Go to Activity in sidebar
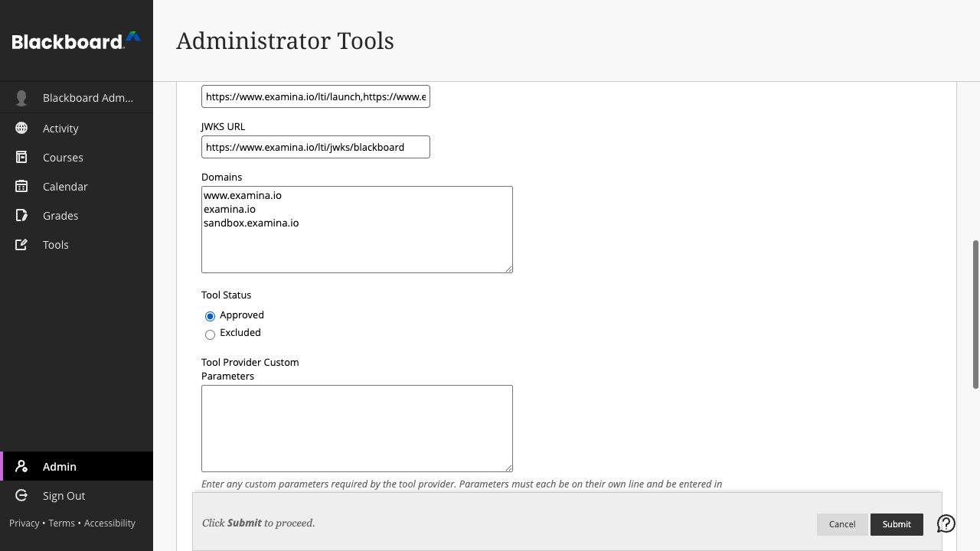The width and height of the screenshot is (980, 551). 77,128
